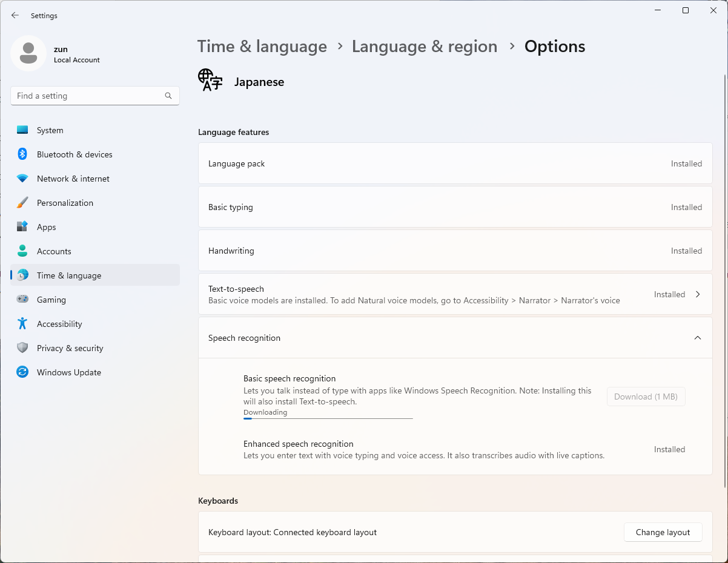
Task: Open Text-to-speech details chevron
Action: 698,294
